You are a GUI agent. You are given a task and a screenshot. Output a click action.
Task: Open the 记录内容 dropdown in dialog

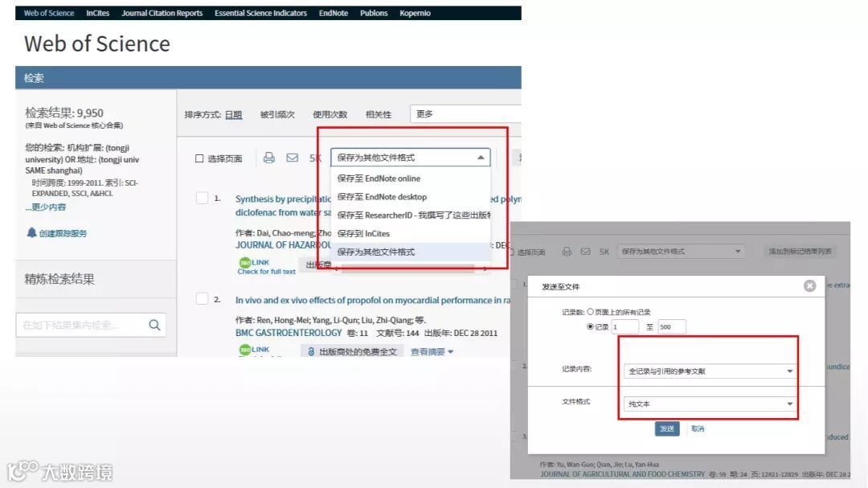pos(710,371)
